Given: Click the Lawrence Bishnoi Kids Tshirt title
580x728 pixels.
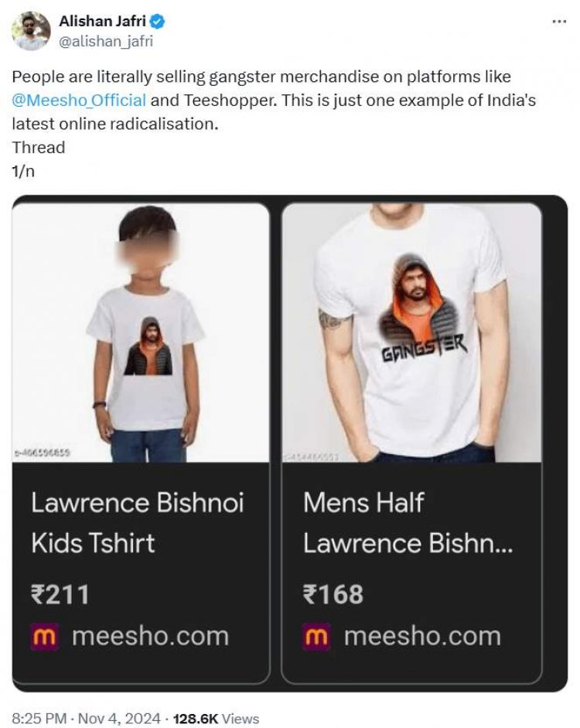Looking at the screenshot, I should (x=138, y=522).
